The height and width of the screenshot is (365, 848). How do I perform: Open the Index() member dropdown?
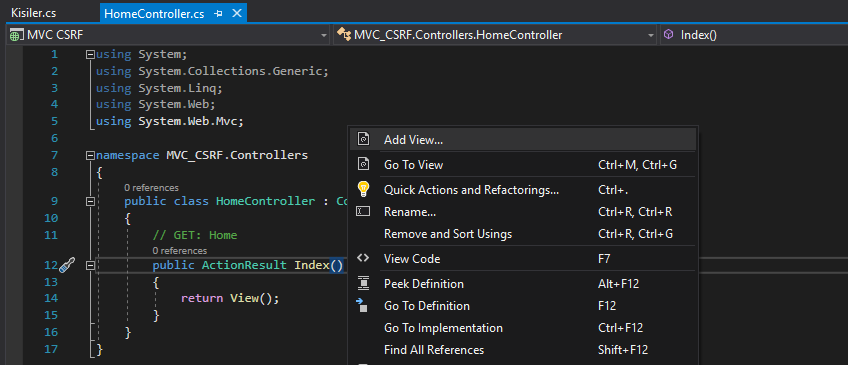coord(754,35)
